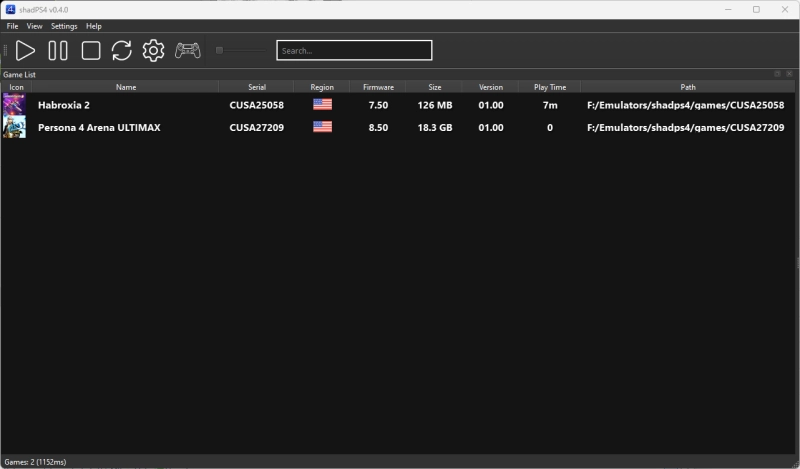Click path ending in CUSA25058
This screenshot has height=469, width=800.
click(x=686, y=105)
